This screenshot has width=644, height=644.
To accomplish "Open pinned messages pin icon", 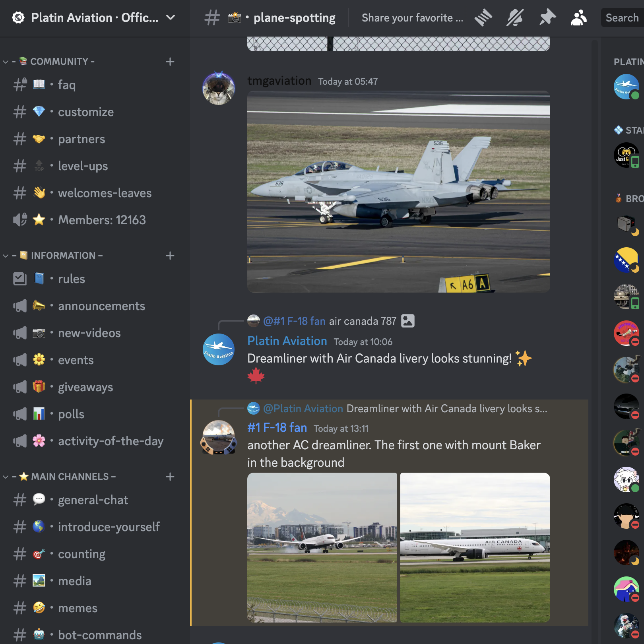I will [547, 18].
